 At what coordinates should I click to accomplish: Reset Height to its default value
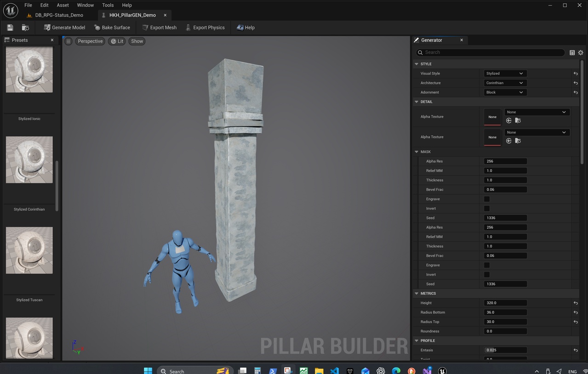[576, 303]
